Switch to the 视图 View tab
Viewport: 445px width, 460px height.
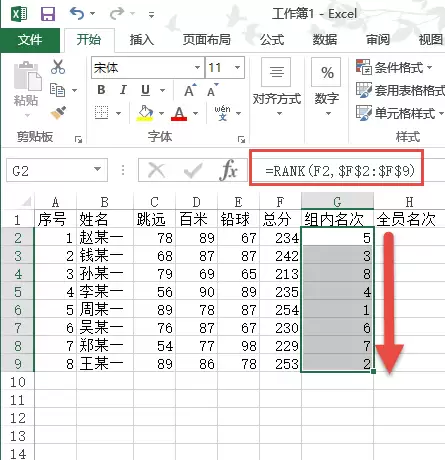click(x=430, y=40)
